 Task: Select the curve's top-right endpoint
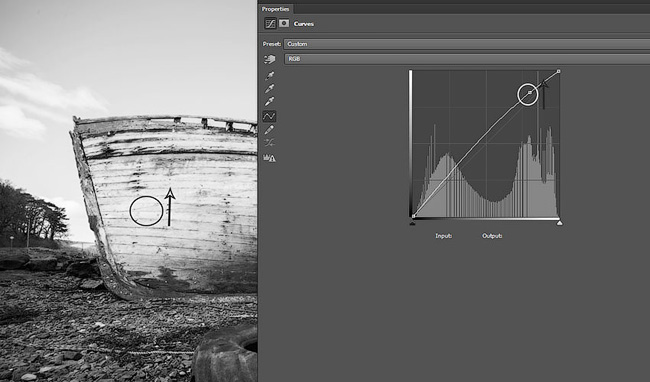point(558,72)
